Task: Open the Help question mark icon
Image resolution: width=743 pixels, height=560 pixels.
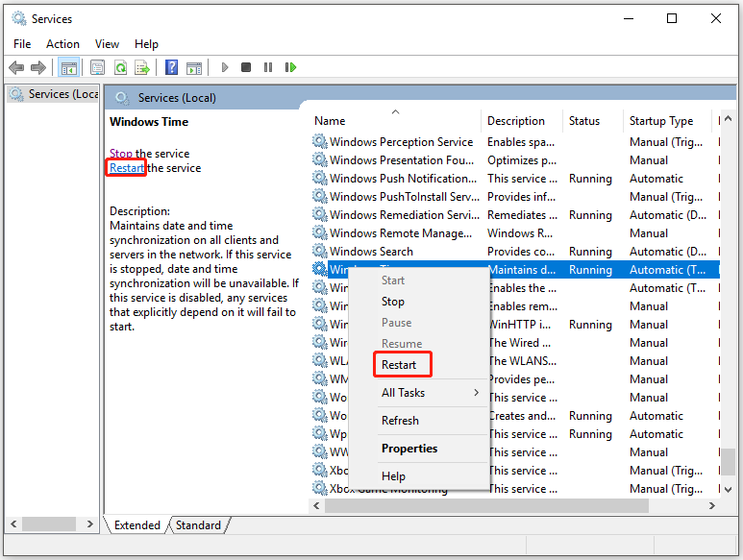Action: click(x=171, y=67)
